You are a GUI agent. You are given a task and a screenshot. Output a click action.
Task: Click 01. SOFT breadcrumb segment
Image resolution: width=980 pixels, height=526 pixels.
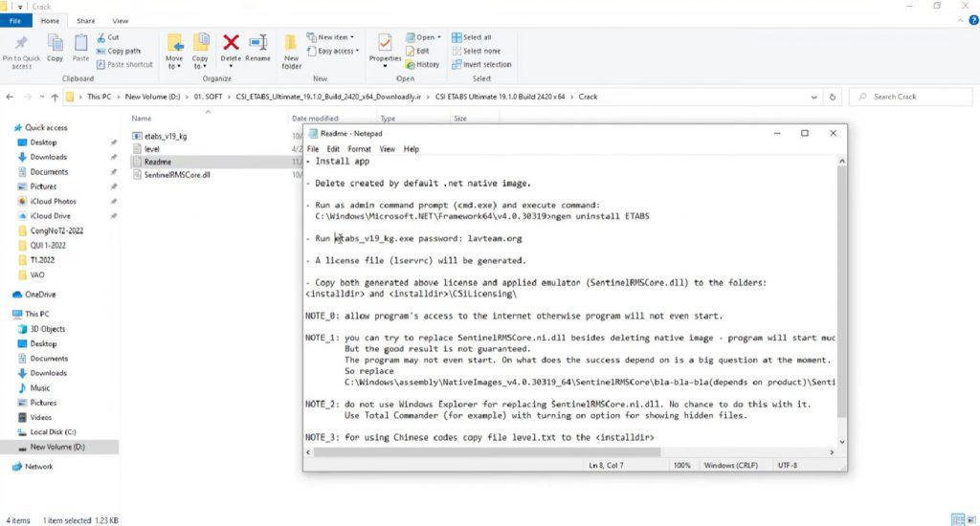pos(208,97)
